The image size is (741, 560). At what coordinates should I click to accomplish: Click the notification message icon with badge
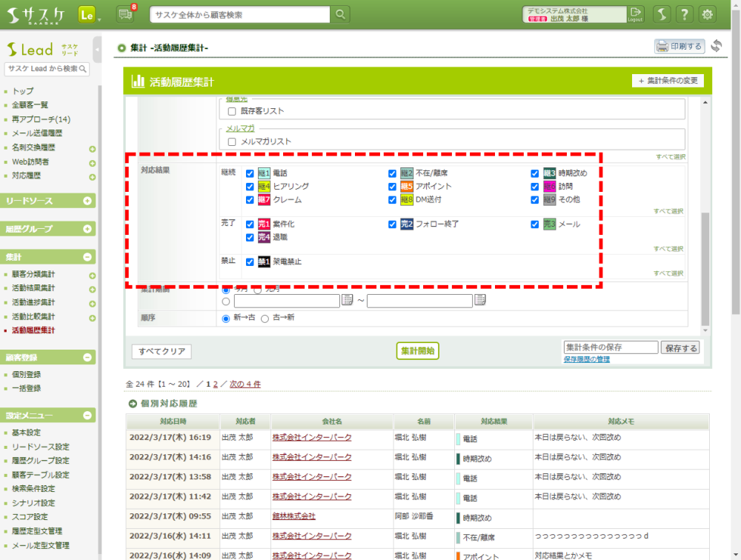(x=125, y=14)
